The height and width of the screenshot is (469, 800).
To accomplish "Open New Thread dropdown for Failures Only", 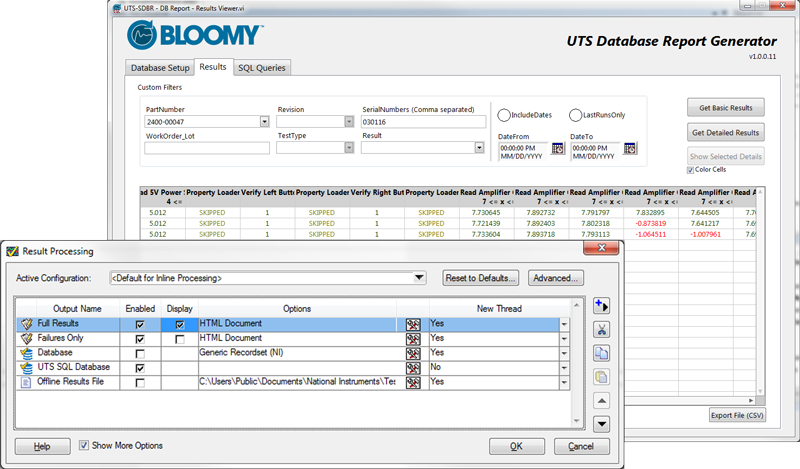I will (x=564, y=339).
